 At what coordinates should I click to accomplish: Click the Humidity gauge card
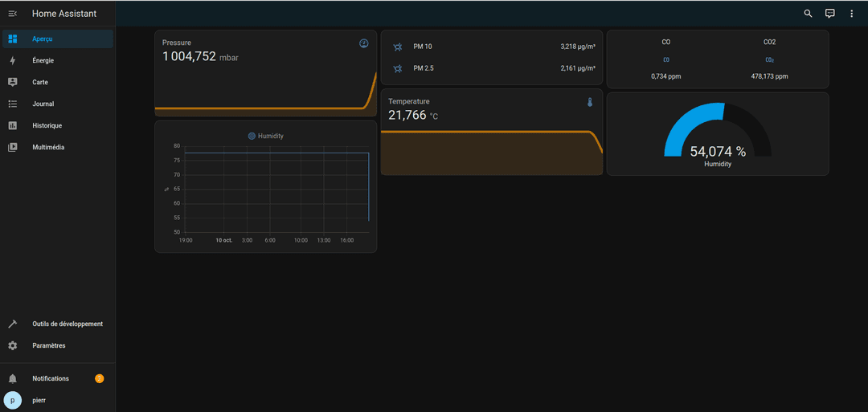point(717,134)
